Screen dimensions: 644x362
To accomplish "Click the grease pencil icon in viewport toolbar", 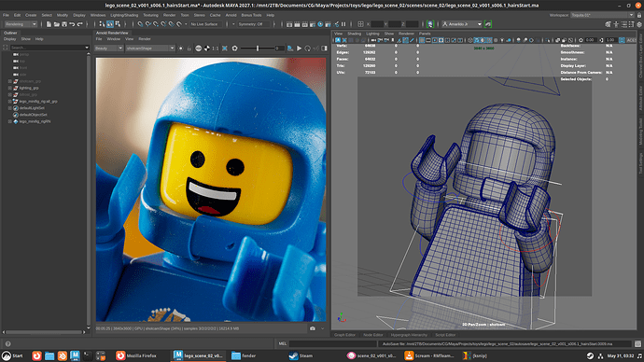I will pos(412,40).
